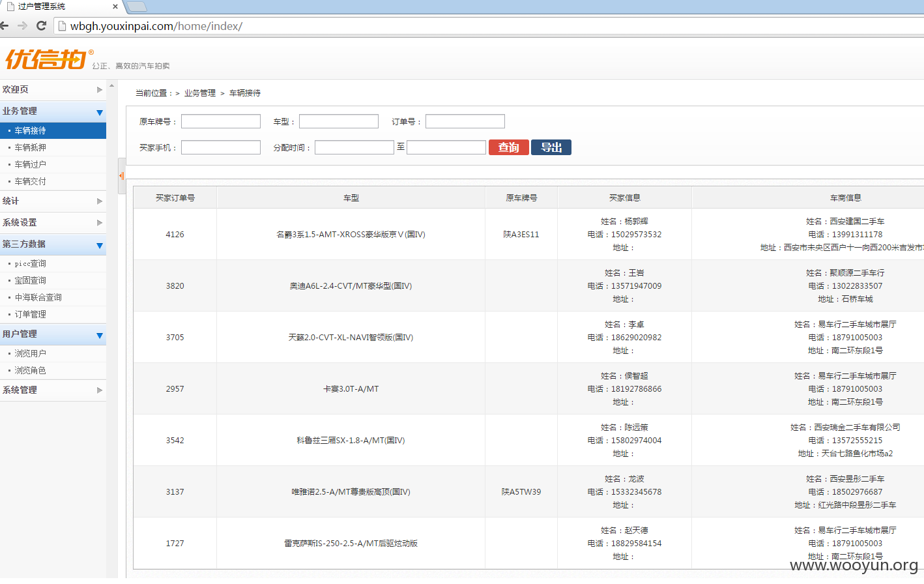Click license plate 陕A3ES11
Screen dimensions: 924x584
coord(521,235)
